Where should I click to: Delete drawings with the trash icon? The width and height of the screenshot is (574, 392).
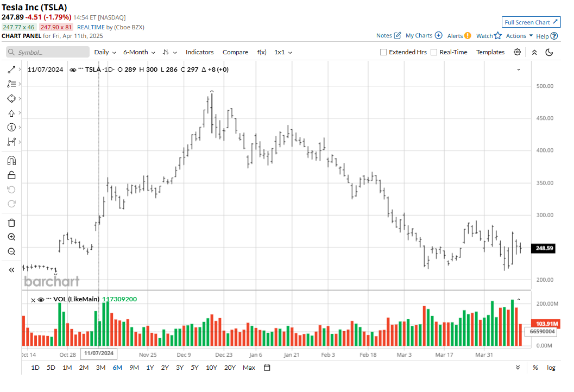coord(11,223)
